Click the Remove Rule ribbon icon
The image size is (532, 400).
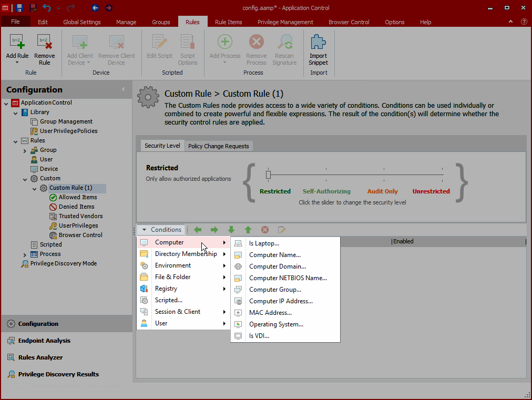[x=44, y=43]
